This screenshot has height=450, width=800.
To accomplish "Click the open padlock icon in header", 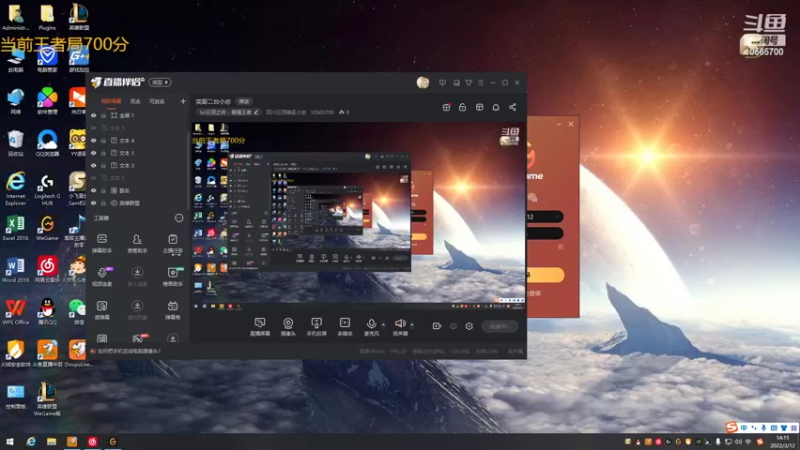I will tap(462, 107).
